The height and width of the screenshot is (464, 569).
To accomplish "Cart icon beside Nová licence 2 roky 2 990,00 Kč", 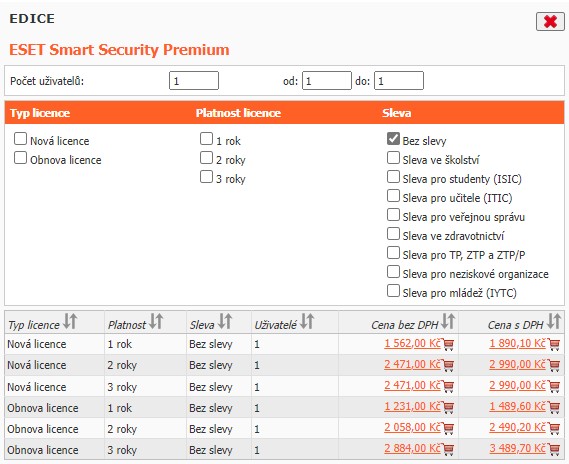I will click(x=554, y=365).
